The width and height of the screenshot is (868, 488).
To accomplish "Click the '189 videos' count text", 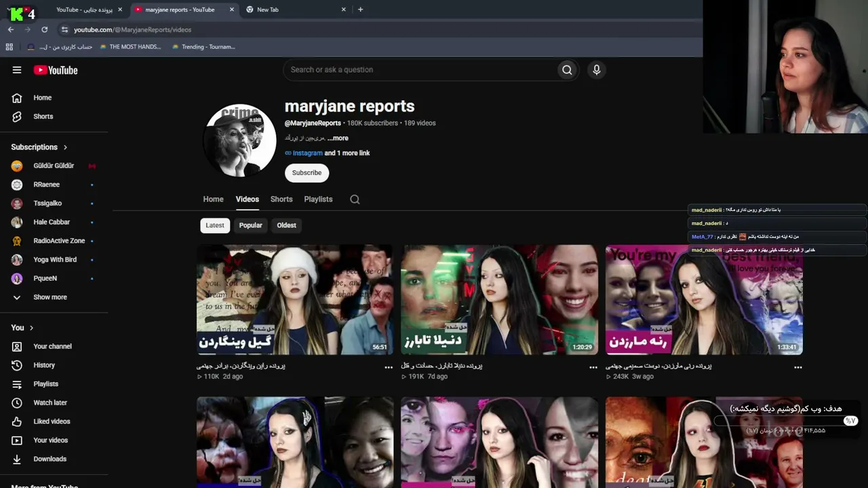I will (420, 123).
